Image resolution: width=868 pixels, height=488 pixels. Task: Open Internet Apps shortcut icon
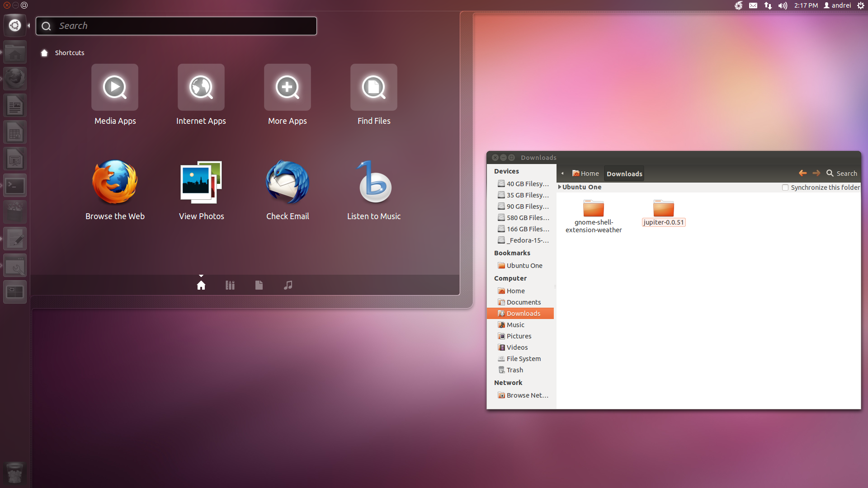(x=201, y=87)
